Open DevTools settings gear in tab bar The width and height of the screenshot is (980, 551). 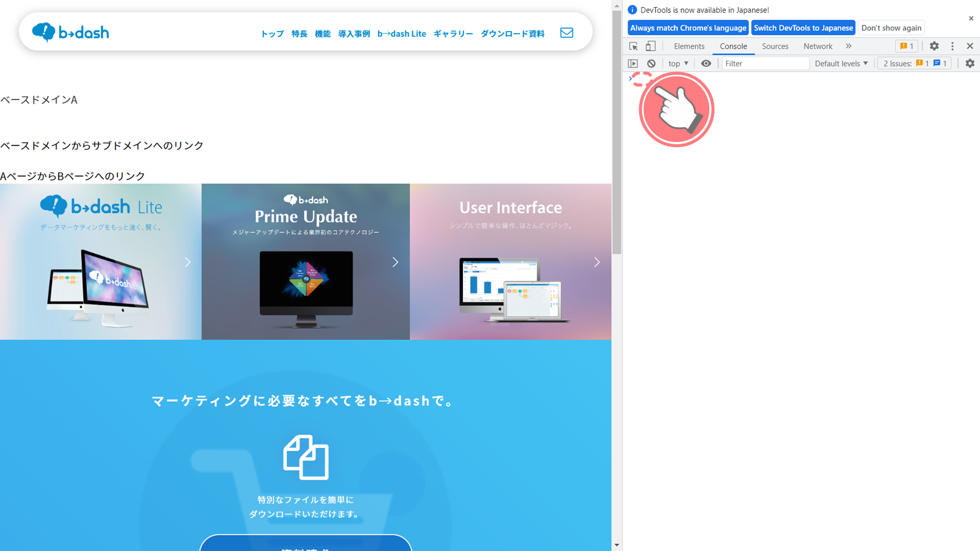(x=934, y=46)
